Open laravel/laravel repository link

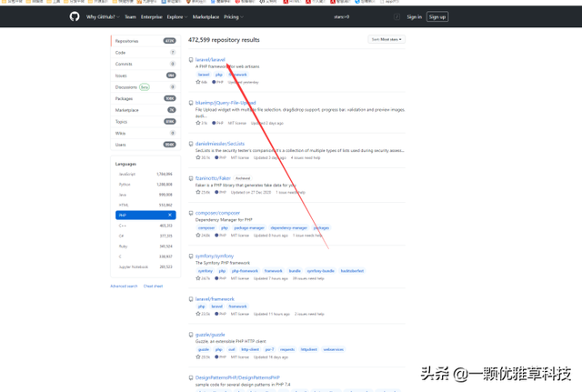tap(210, 60)
